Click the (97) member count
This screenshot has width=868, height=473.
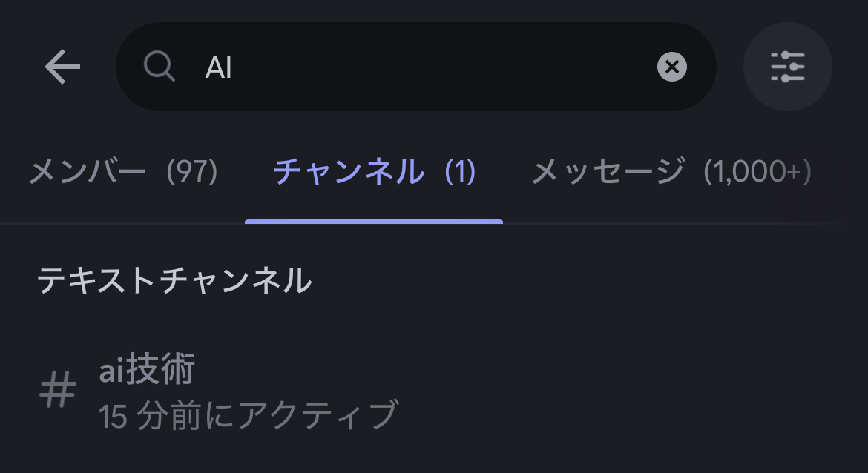coord(191,173)
